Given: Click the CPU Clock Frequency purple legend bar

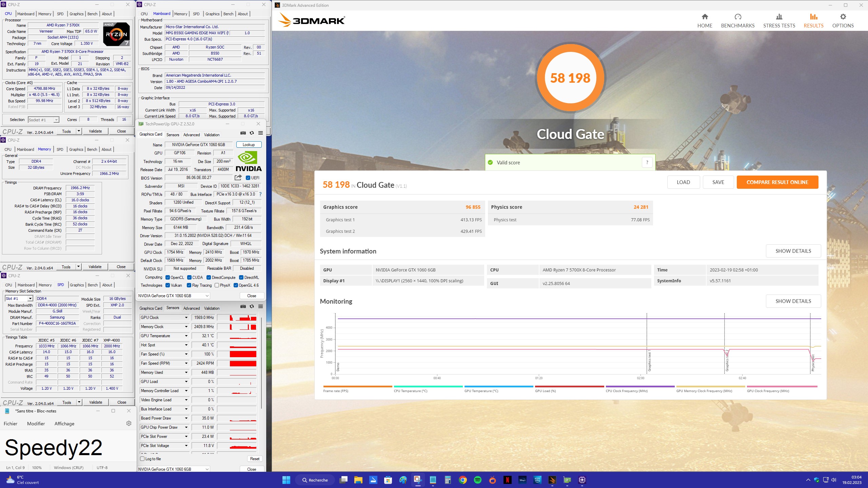Looking at the screenshot, I should (x=640, y=386).
